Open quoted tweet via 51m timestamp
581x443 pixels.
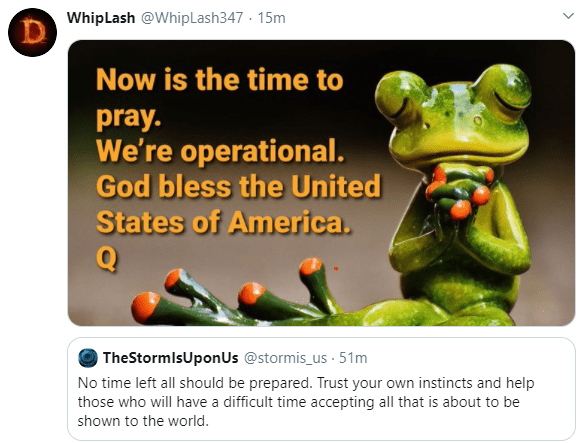click(x=353, y=358)
